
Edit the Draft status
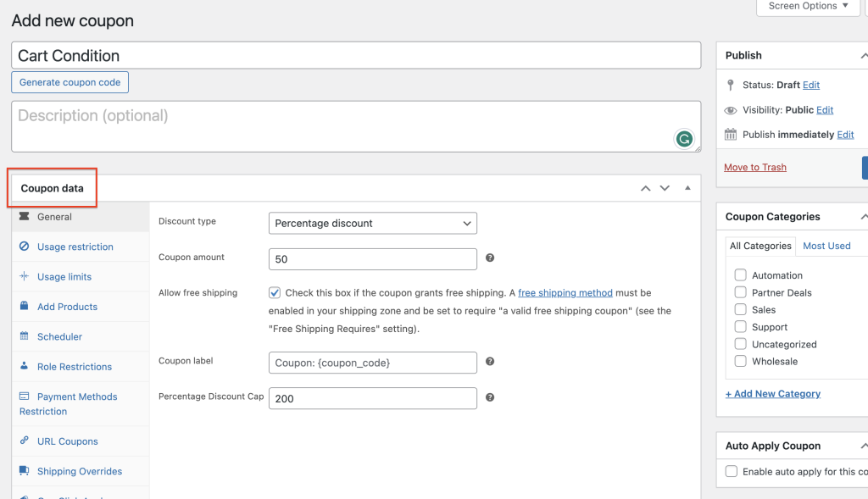pyautogui.click(x=811, y=85)
